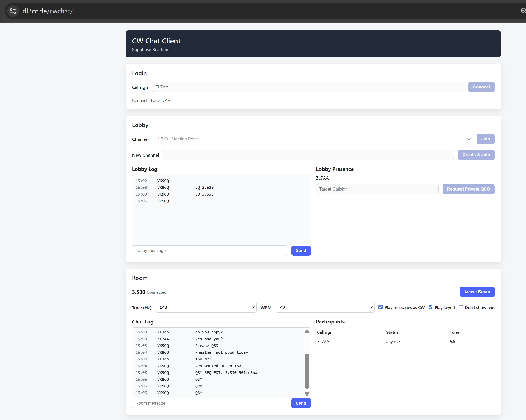Click the Tone column header in Participants

(454, 332)
